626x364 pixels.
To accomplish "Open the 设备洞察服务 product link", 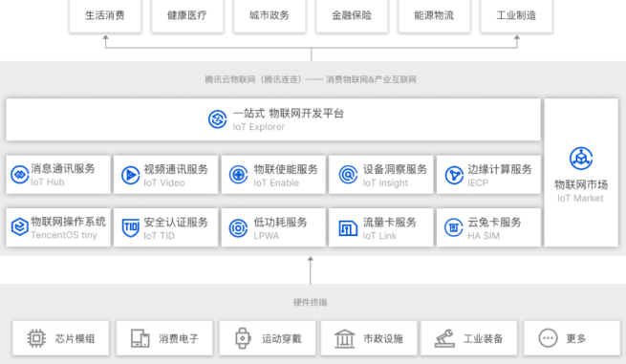I will click(x=395, y=169).
